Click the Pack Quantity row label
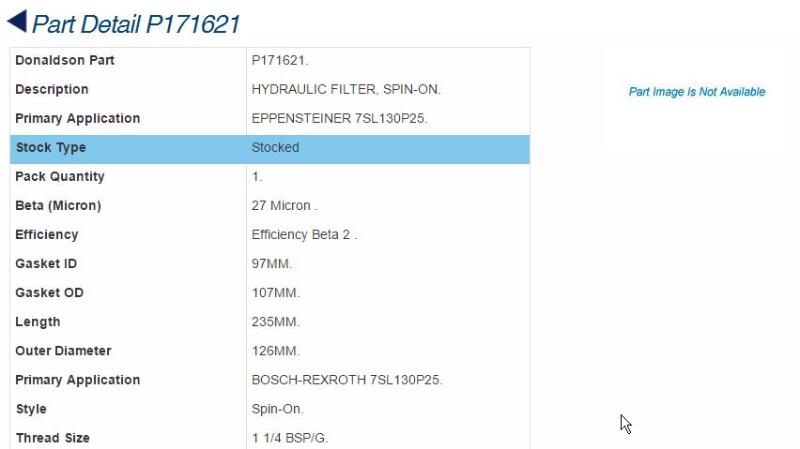The height and width of the screenshot is (449, 800). click(60, 177)
